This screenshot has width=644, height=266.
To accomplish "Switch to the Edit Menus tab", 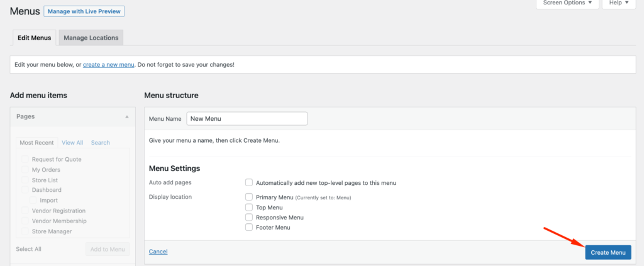I will [35, 38].
